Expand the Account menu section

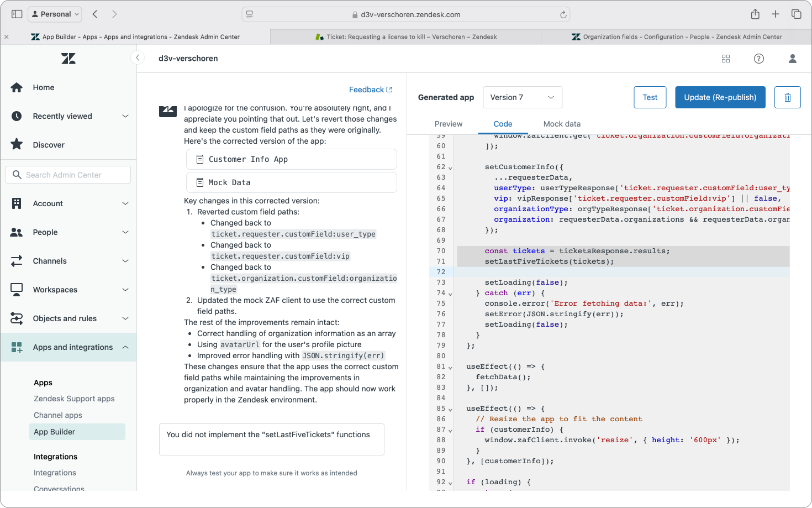(x=125, y=203)
